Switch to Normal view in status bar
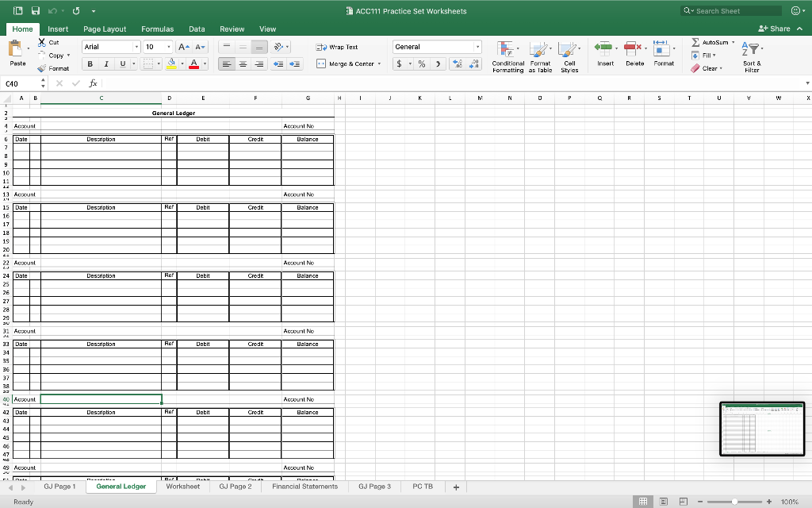 (642, 502)
